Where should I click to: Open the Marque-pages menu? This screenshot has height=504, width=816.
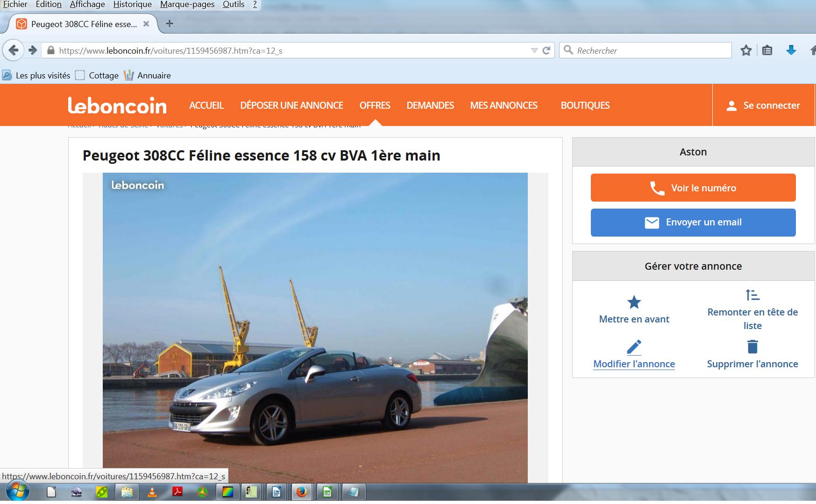pyautogui.click(x=187, y=5)
